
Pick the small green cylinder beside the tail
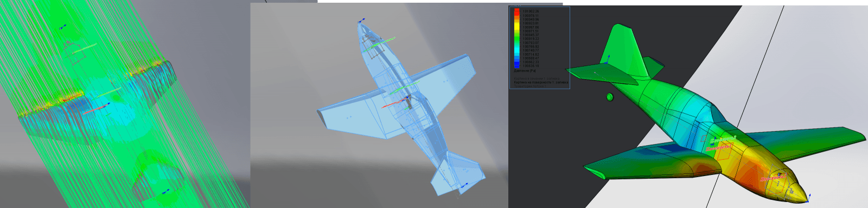tap(609, 97)
